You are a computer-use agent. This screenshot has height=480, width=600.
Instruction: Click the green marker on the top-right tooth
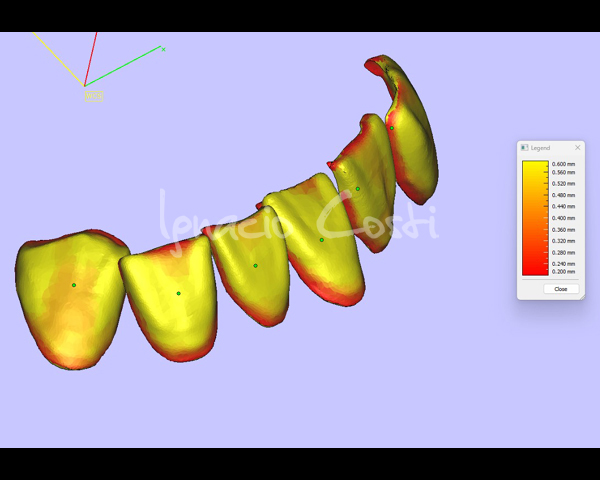click(392, 128)
